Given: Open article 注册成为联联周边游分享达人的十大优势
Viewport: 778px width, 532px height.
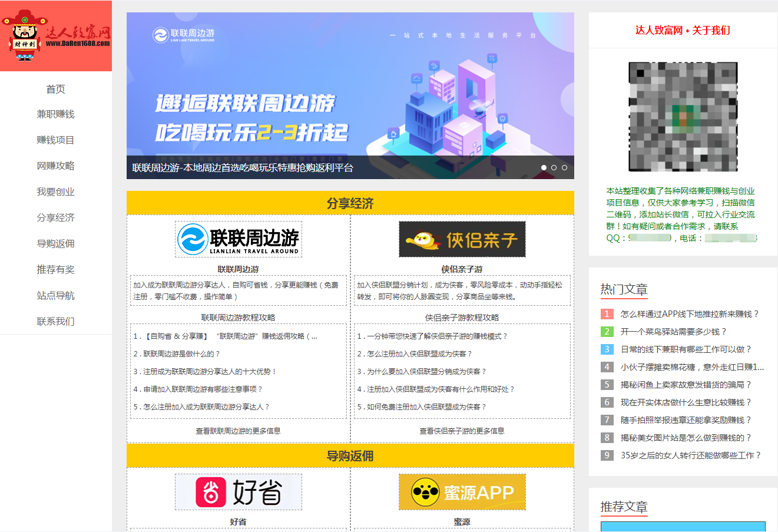Looking at the screenshot, I should (205, 372).
